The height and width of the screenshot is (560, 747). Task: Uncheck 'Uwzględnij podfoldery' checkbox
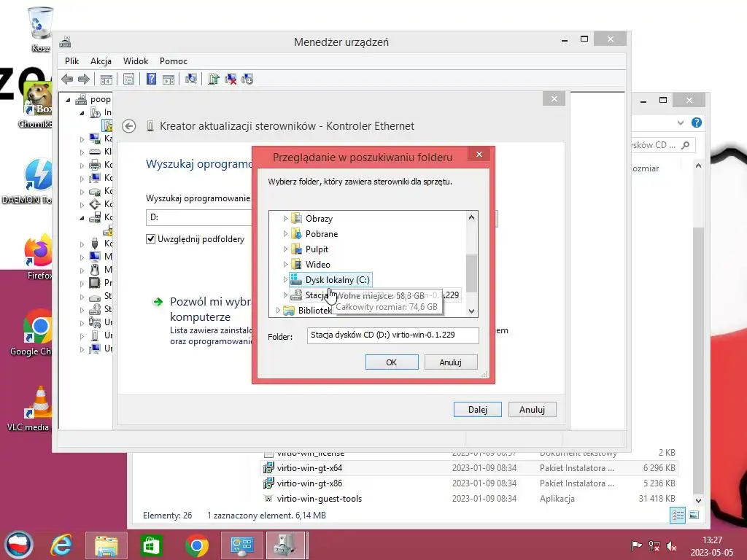150,239
